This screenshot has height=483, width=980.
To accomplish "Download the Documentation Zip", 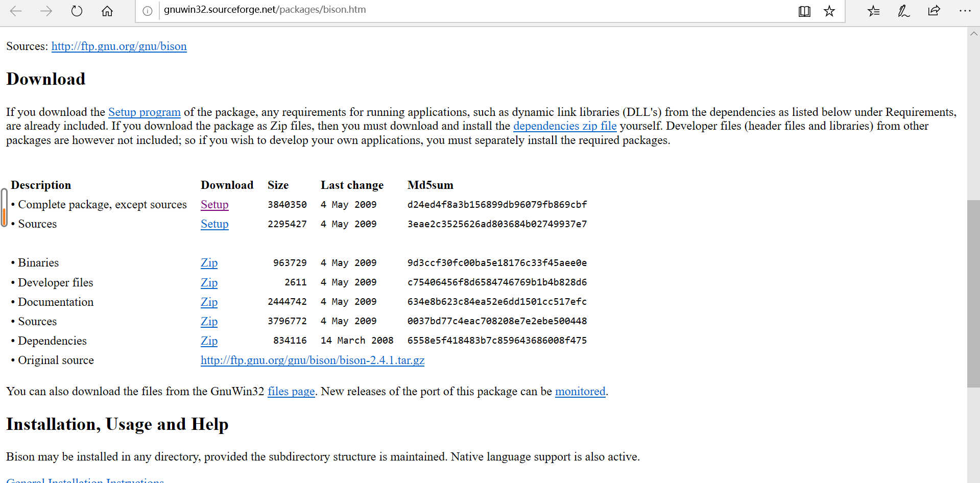I will point(209,302).
